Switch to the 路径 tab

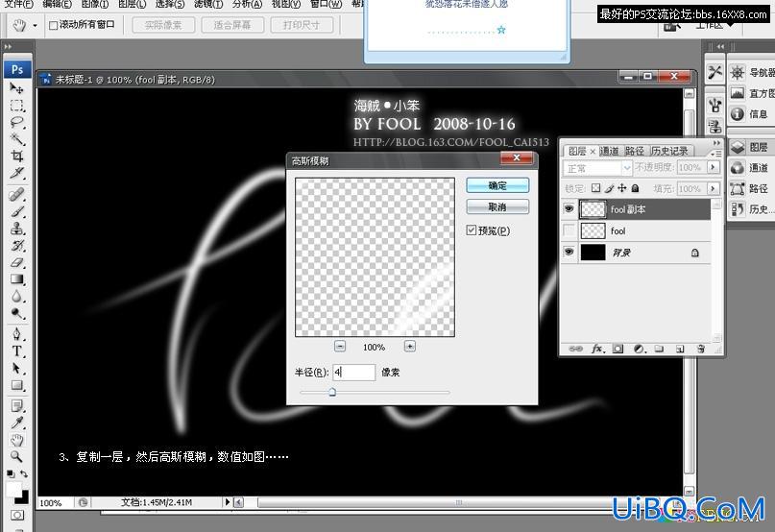coord(634,151)
